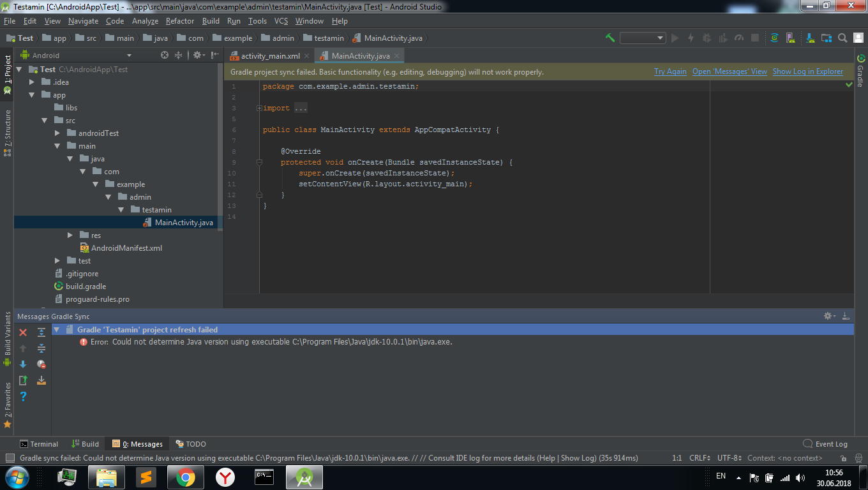The width and height of the screenshot is (868, 490).
Task: Select AndroidManifest.xml in the project tree
Action: point(120,248)
